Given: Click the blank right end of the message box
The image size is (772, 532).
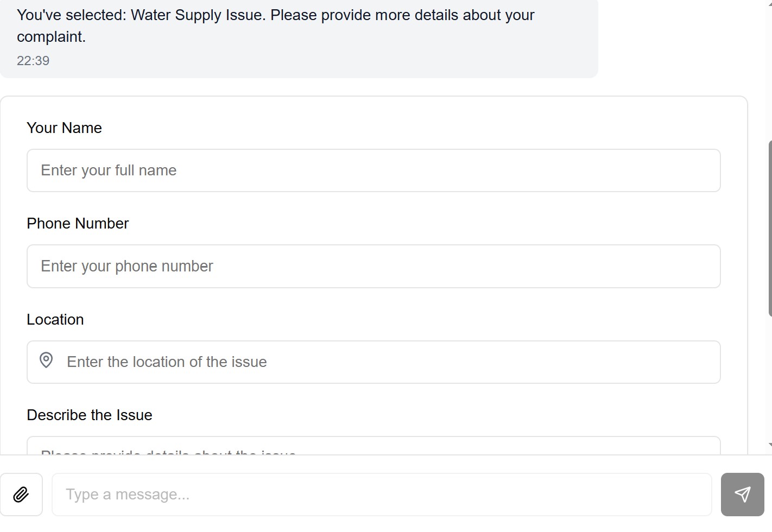Looking at the screenshot, I should point(597,495).
